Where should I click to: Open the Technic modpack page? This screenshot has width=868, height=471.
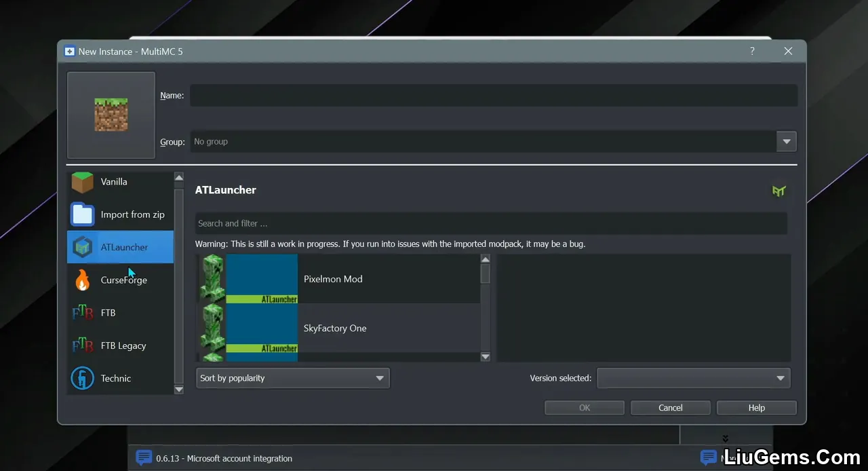(121, 378)
